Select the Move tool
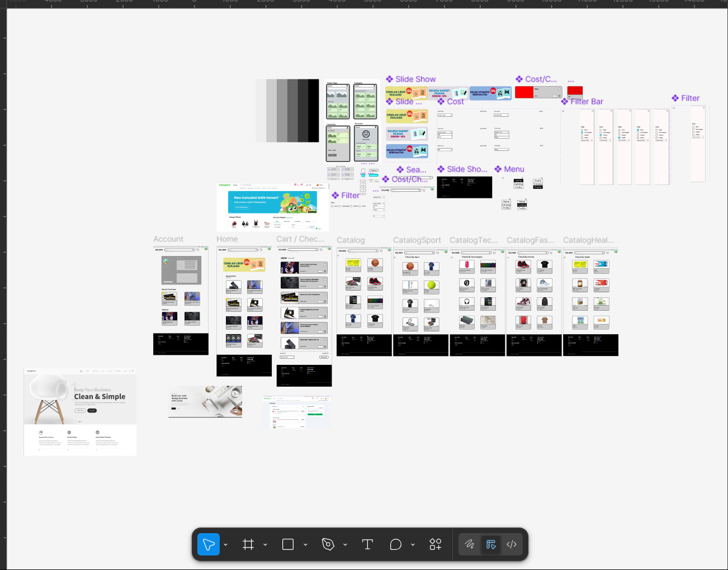728x570 pixels. [x=209, y=544]
